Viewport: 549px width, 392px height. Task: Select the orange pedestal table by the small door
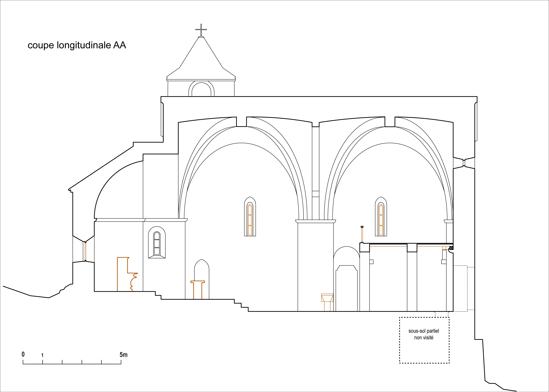tap(197, 290)
